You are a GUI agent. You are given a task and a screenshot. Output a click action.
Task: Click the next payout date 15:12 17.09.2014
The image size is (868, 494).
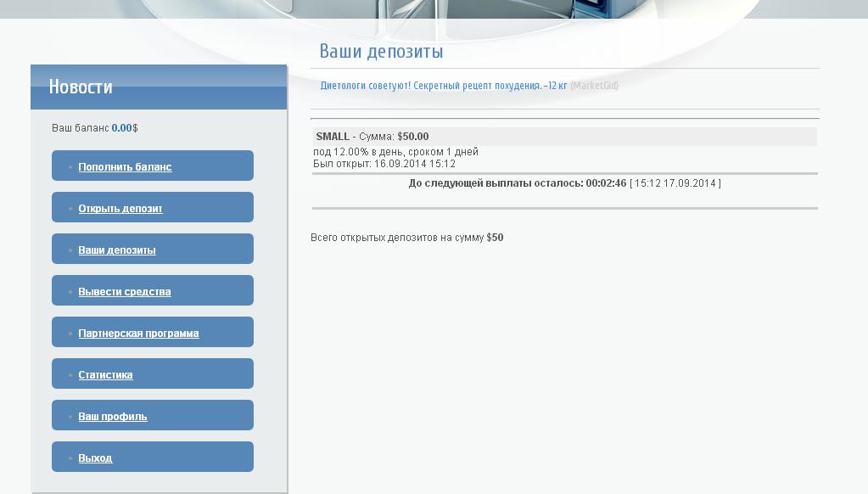(x=675, y=183)
